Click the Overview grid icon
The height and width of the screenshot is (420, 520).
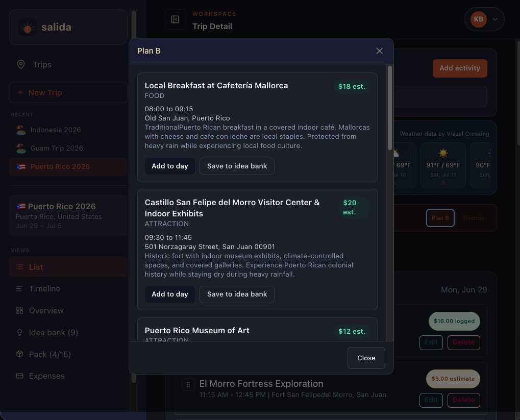[x=19, y=310]
